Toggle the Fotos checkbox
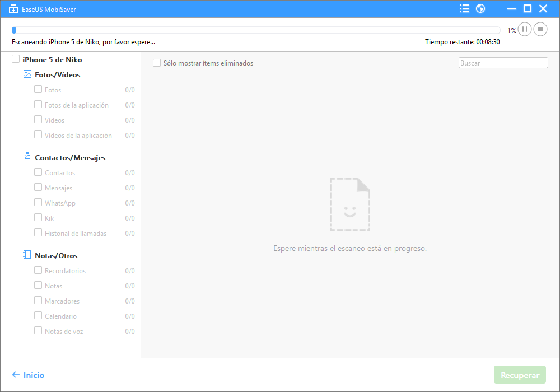Screen dimensions: 560x392 tap(38, 90)
